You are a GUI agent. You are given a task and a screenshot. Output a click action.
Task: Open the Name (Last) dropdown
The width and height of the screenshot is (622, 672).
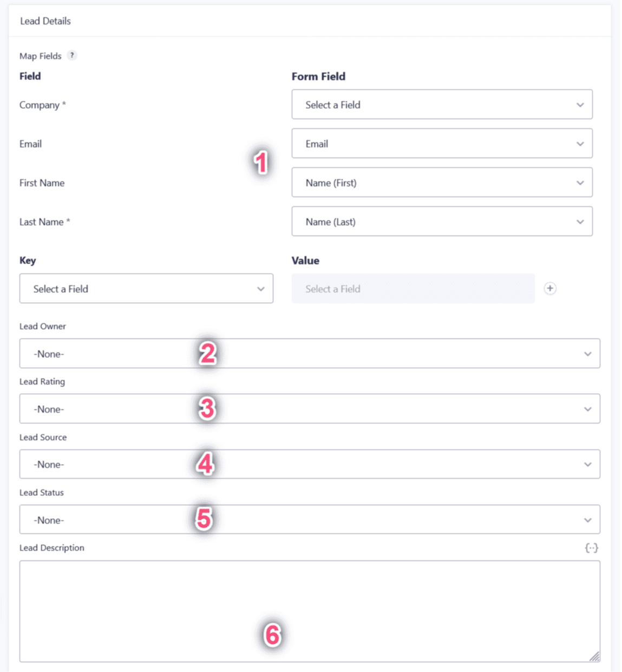tap(442, 221)
